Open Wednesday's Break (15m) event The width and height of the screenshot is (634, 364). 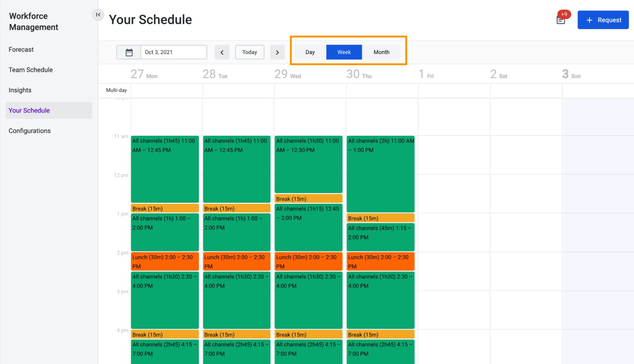click(x=308, y=198)
